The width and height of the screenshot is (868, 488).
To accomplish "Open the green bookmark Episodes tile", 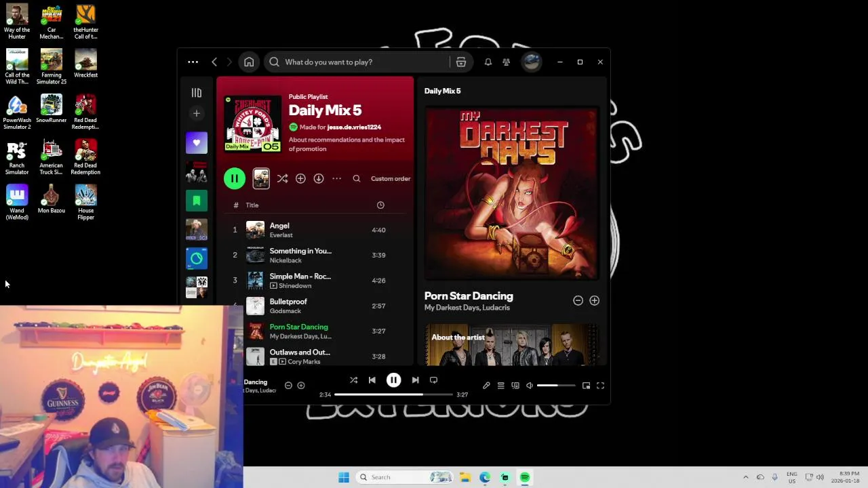I will coord(197,201).
